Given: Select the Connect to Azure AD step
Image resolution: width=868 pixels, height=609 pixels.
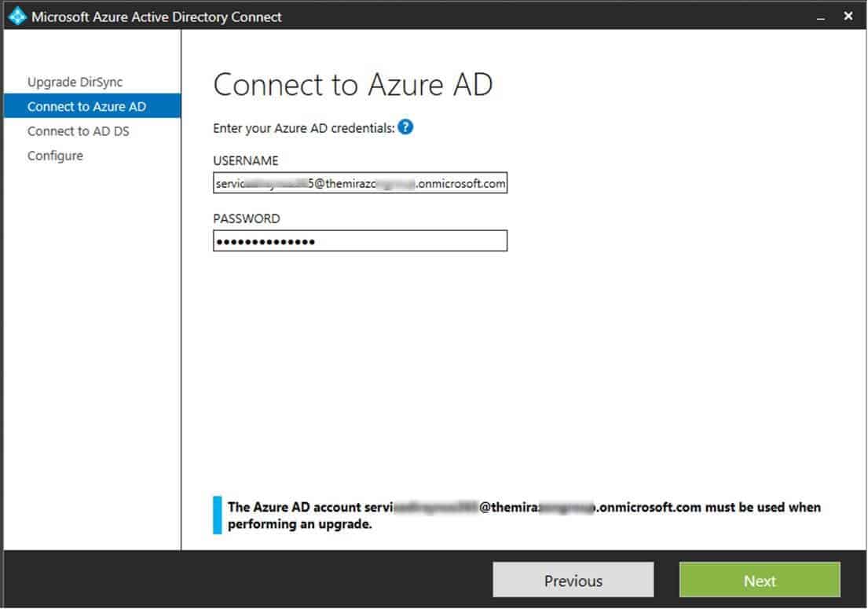Looking at the screenshot, I should [x=92, y=106].
